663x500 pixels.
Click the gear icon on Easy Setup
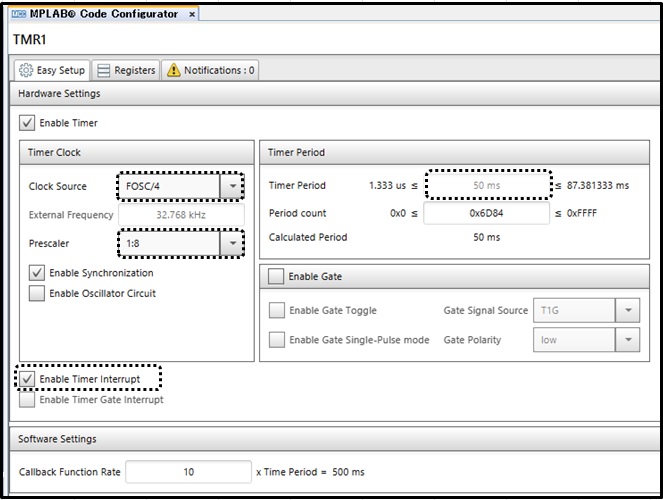(x=26, y=70)
